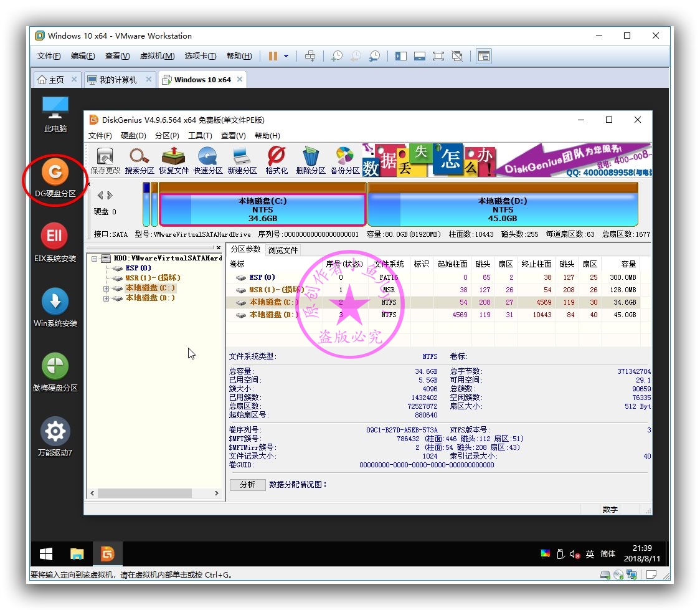The width and height of the screenshot is (700, 610).
Task: Open EIX系统安装 desktop shortcut
Action: 55,242
